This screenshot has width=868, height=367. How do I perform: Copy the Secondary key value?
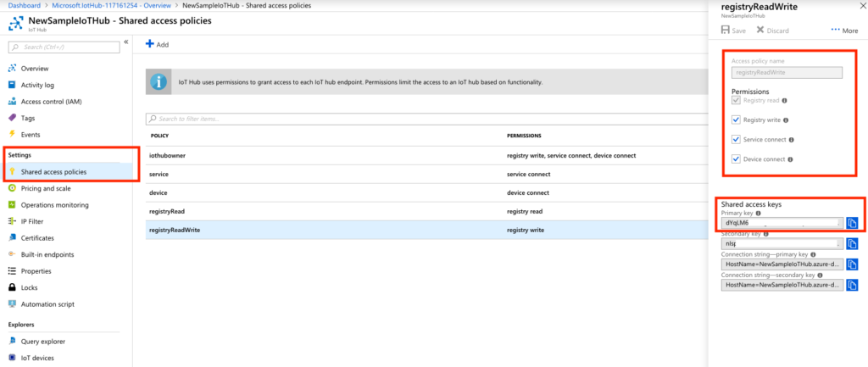(x=853, y=243)
